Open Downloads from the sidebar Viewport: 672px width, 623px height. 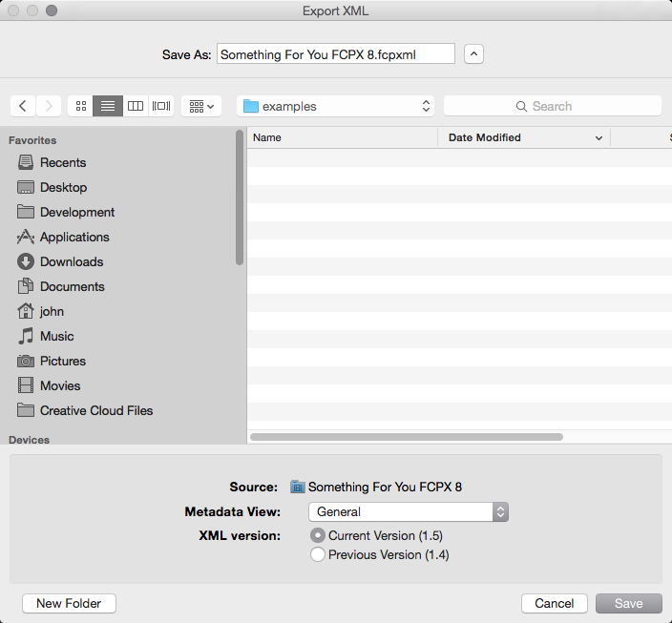(x=72, y=261)
